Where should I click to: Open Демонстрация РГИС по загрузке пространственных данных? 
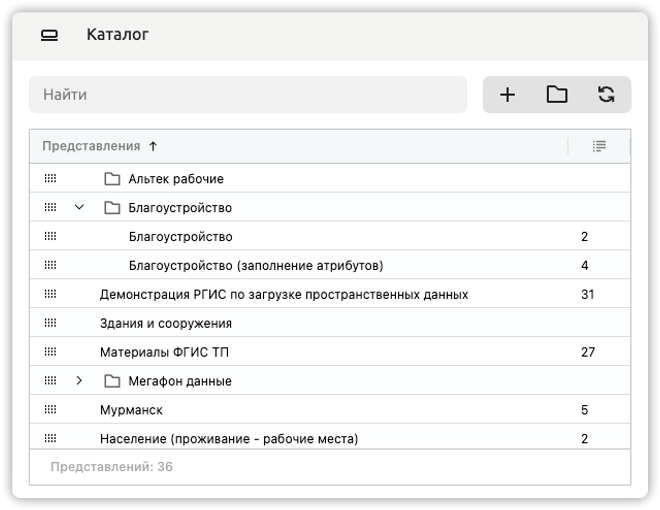pyautogui.click(x=284, y=295)
